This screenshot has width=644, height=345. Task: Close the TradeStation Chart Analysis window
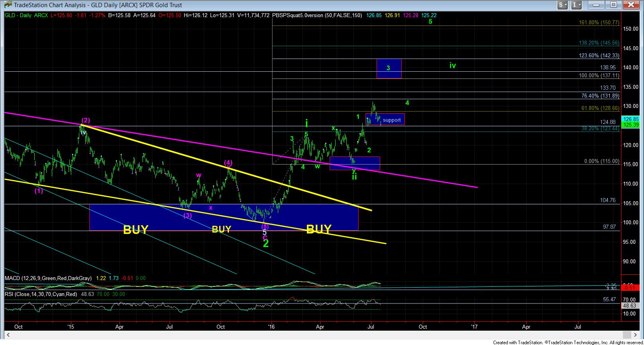pyautogui.click(x=631, y=5)
